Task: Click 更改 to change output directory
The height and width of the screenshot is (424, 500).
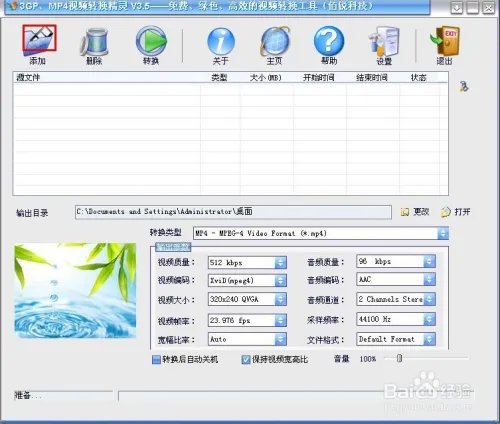Action: pos(415,212)
